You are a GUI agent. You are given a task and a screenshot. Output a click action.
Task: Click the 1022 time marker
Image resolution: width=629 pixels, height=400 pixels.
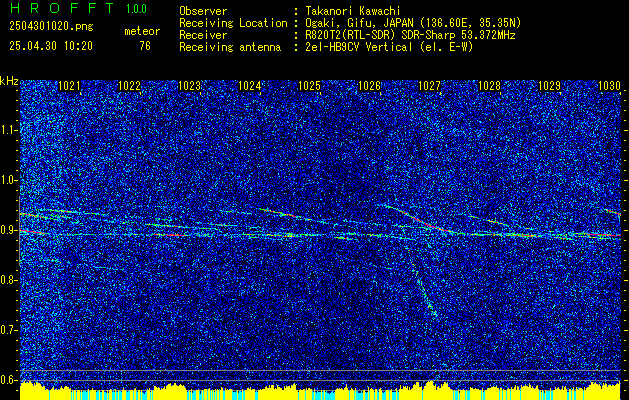[129, 86]
